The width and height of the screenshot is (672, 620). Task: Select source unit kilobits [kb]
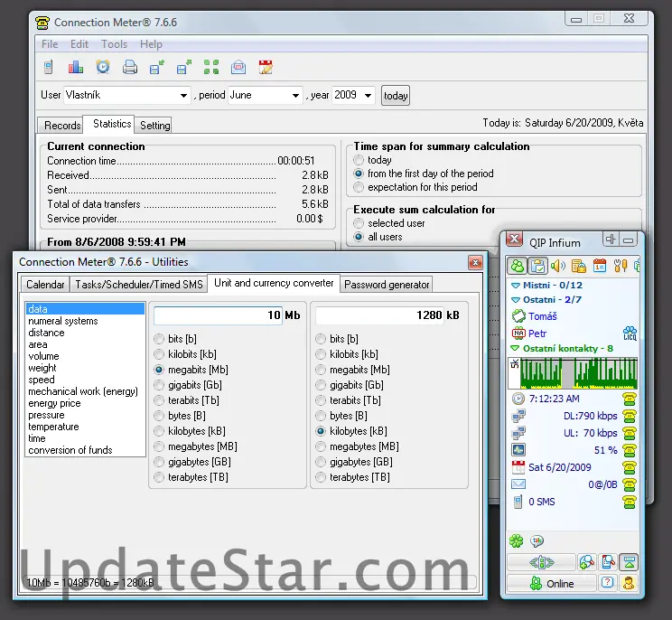(159, 354)
